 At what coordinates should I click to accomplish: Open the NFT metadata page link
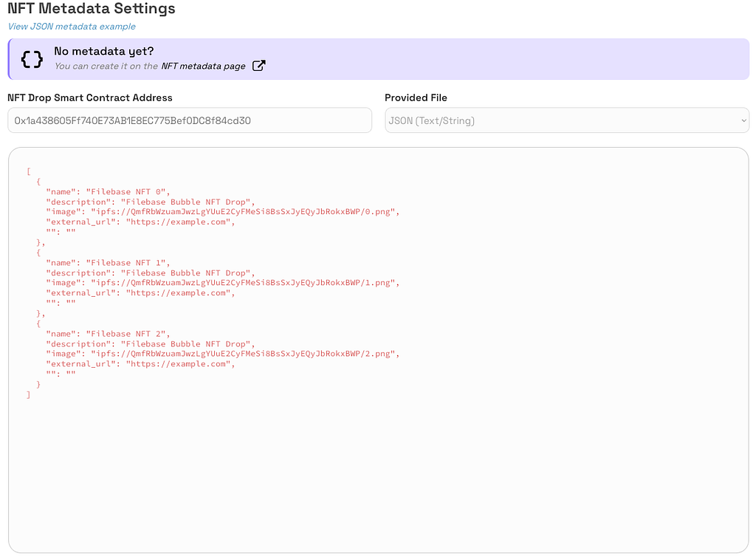[204, 66]
